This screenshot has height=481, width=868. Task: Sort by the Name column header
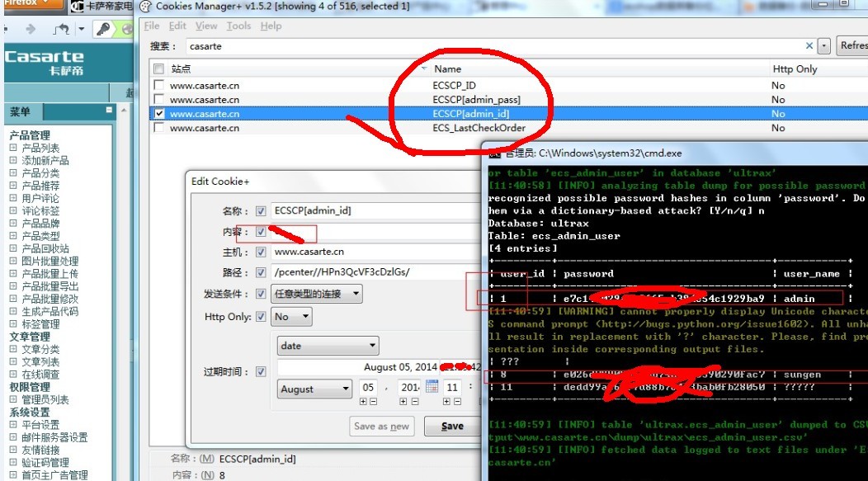[x=447, y=68]
